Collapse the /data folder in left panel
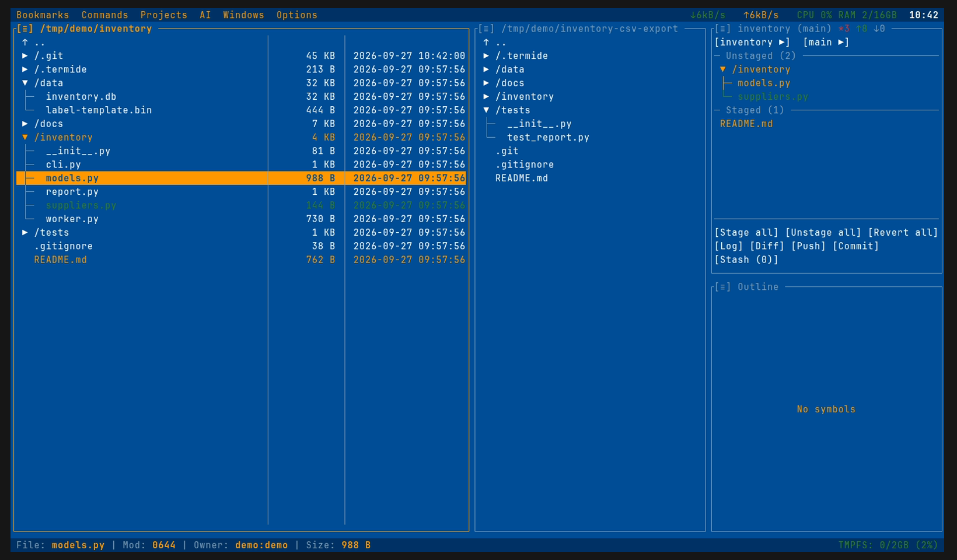957x560 pixels. [25, 83]
